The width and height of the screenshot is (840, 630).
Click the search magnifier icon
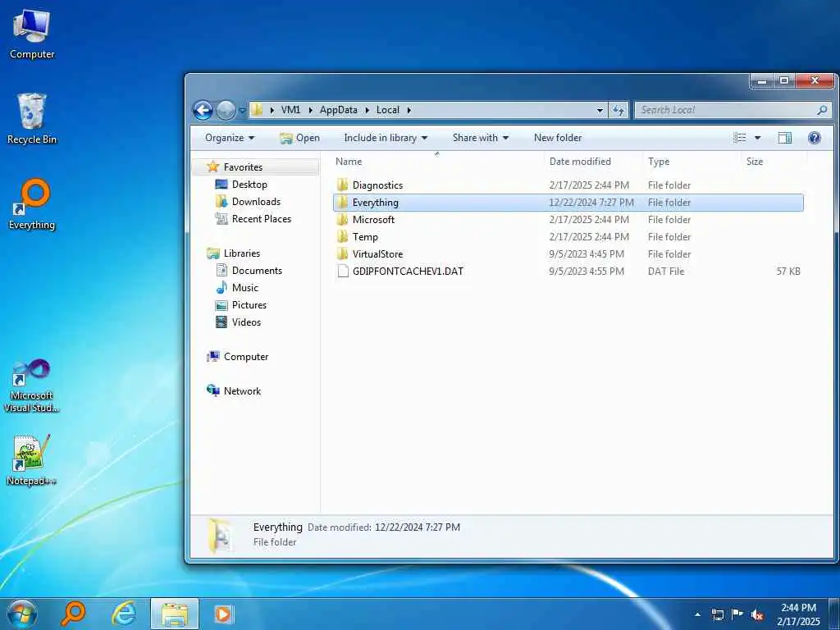[x=822, y=110]
